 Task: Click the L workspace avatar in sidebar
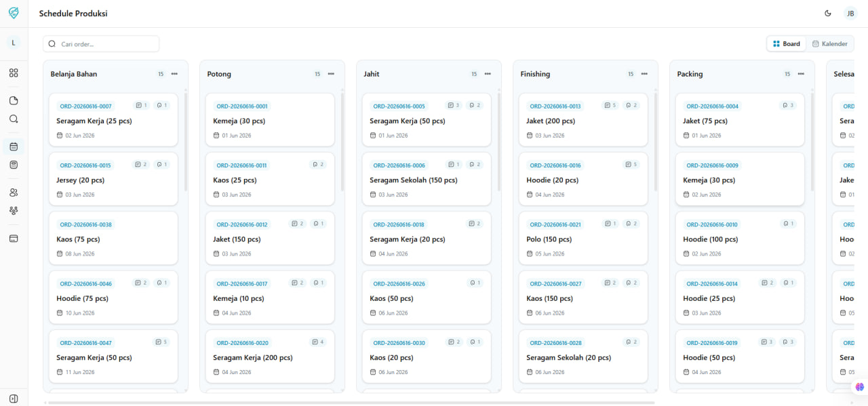click(14, 43)
